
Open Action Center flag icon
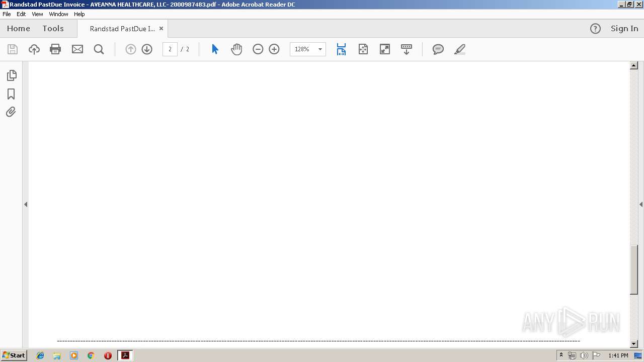pyautogui.click(x=596, y=355)
